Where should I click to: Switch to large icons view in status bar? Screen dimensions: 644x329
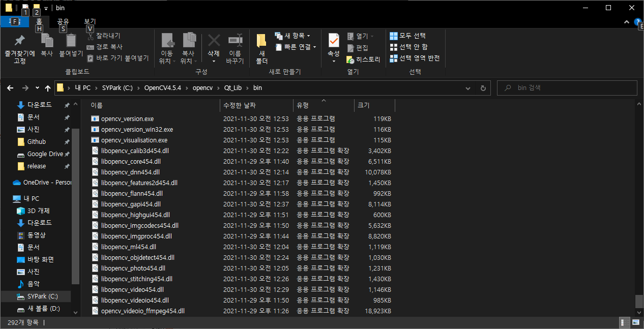[636, 322]
